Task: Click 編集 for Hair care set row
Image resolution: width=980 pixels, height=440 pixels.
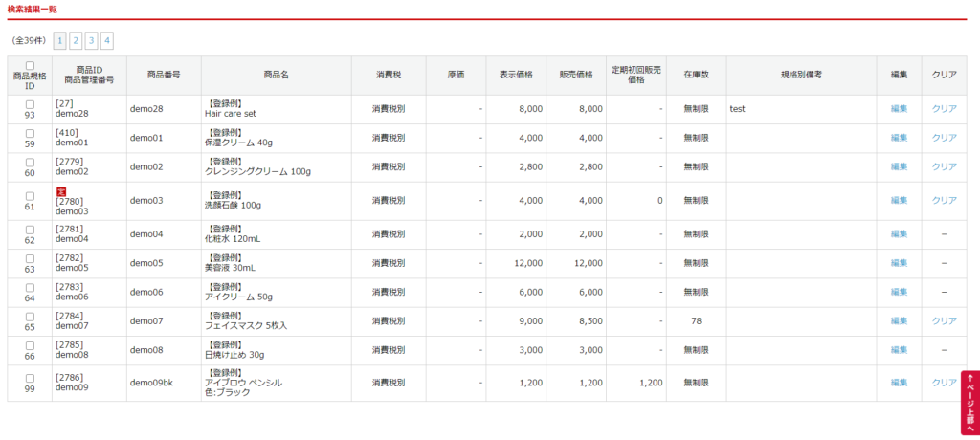Action: (899, 109)
